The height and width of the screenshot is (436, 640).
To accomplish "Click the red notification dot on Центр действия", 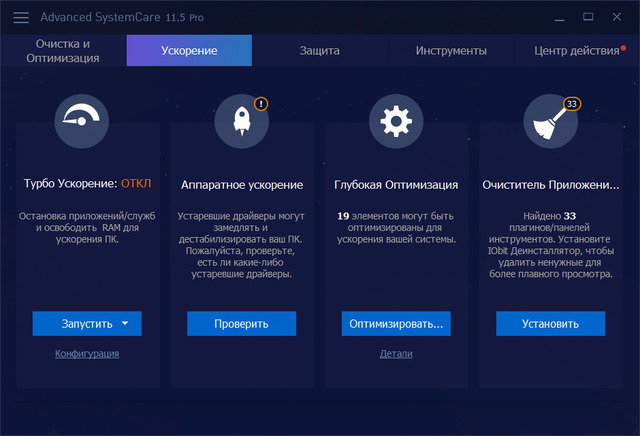I will 623,46.
